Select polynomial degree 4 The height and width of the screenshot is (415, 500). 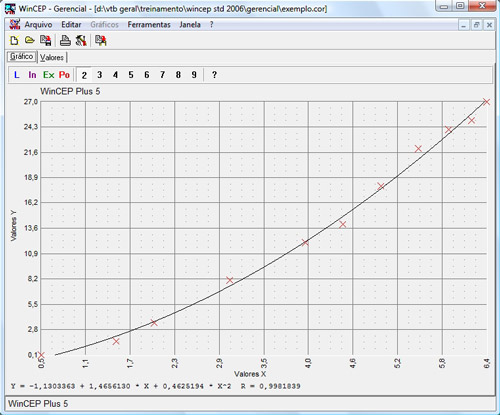click(x=115, y=75)
